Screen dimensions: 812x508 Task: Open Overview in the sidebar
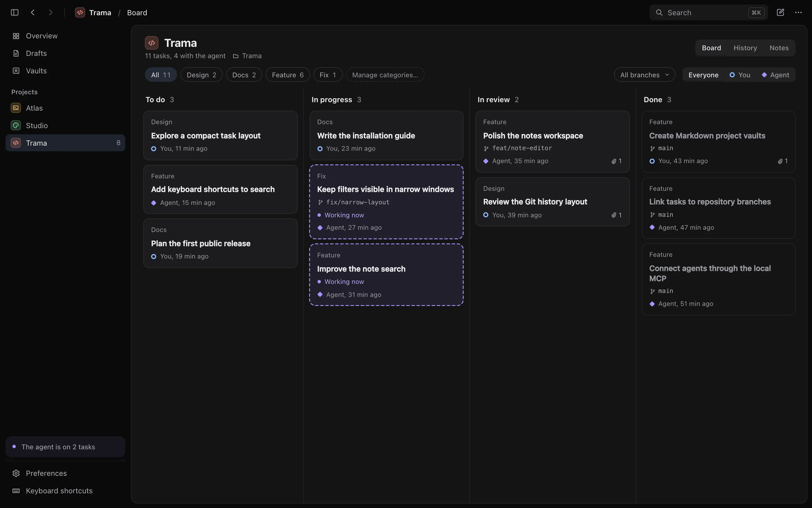click(65, 36)
